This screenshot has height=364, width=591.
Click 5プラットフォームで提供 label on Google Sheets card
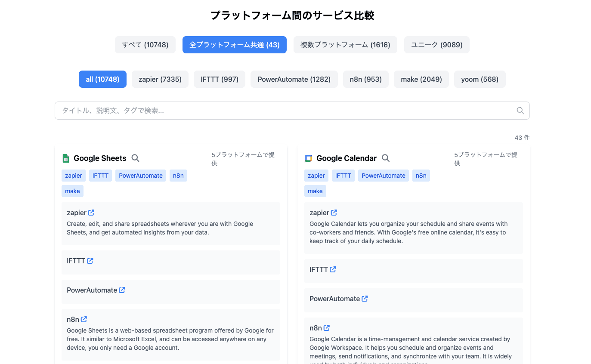coord(243,159)
